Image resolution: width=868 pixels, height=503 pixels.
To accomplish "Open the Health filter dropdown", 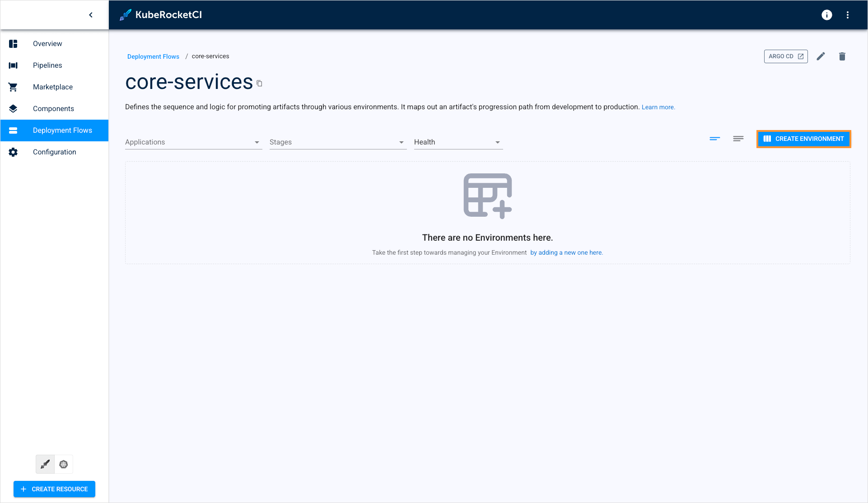I will 458,142.
